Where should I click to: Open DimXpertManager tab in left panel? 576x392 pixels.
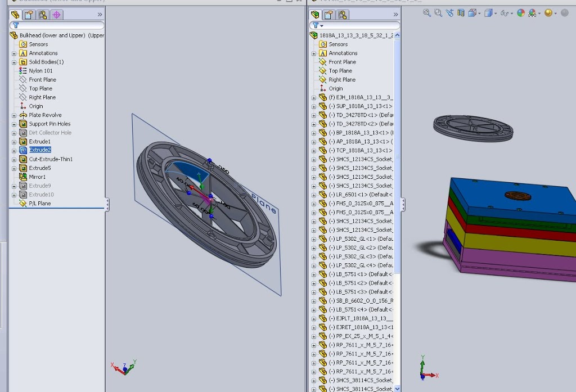pyautogui.click(x=57, y=15)
